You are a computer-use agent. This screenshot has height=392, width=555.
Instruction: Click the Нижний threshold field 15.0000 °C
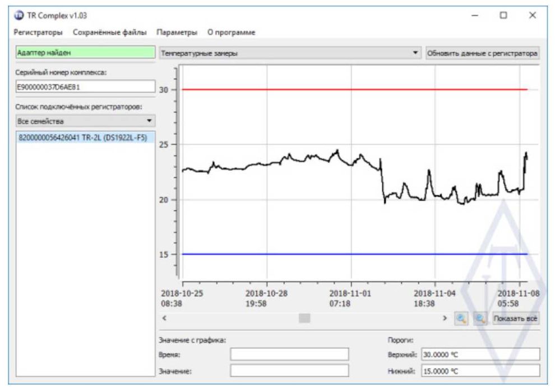480,371
